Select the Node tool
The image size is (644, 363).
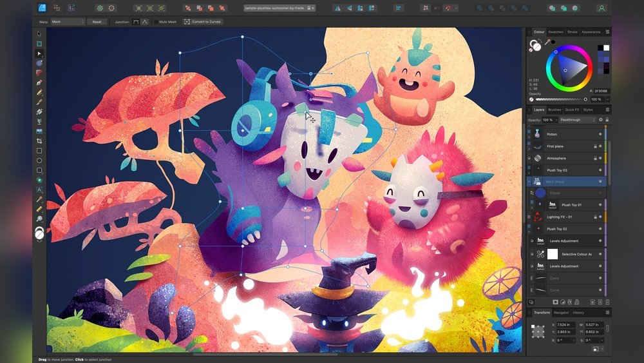tap(39, 54)
